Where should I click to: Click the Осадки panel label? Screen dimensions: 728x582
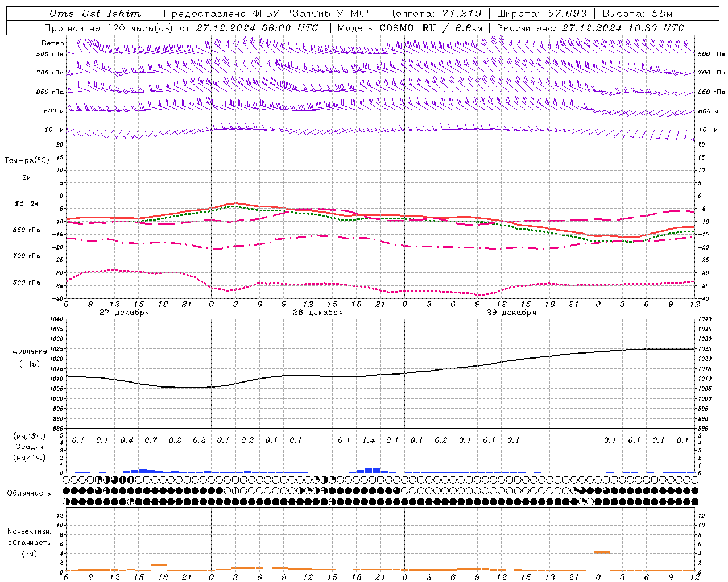[x=29, y=447]
